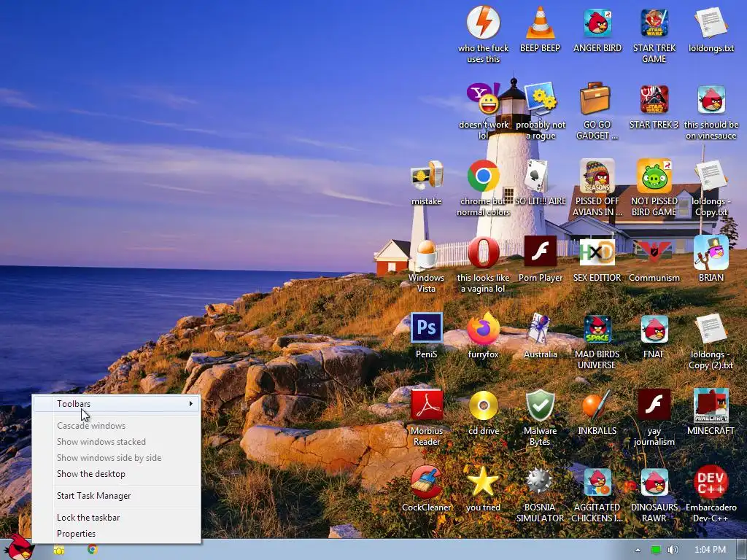Open the CCleaner icon labeled CockCleaner

coord(426,482)
